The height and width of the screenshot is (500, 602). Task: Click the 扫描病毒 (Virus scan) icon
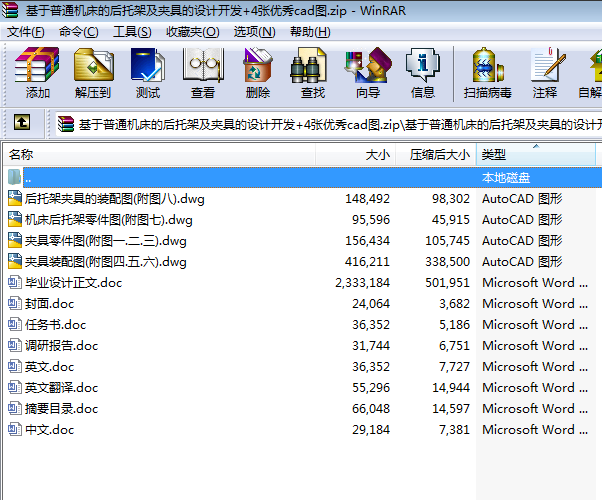pyautogui.click(x=488, y=65)
